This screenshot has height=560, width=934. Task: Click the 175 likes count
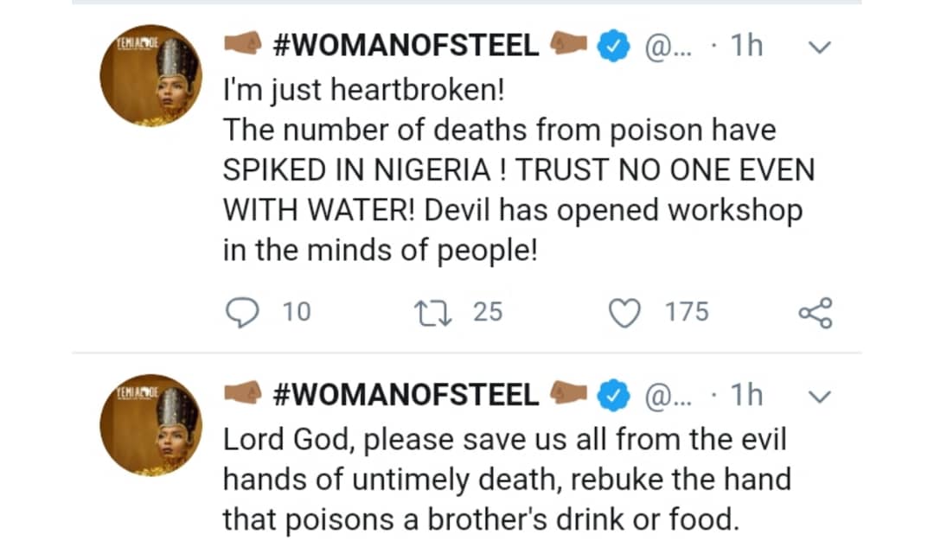687,312
